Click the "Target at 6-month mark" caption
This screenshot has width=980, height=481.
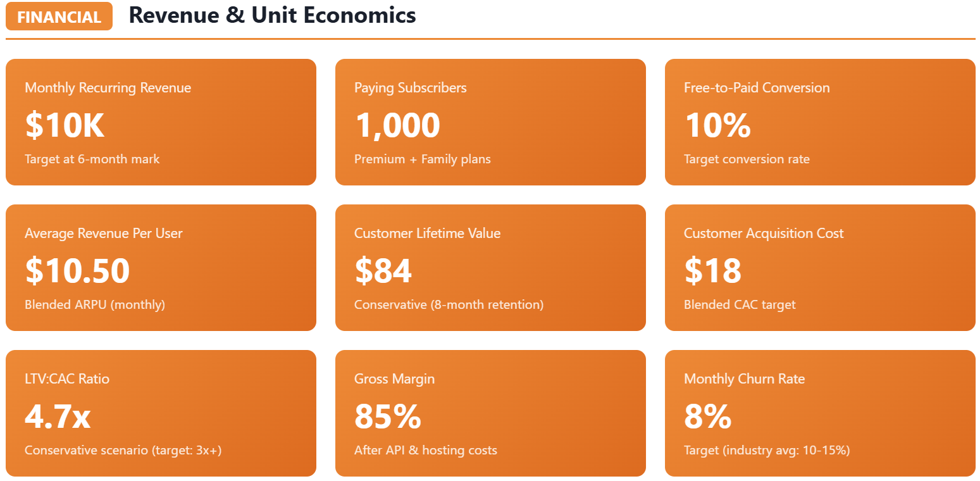[x=92, y=159]
